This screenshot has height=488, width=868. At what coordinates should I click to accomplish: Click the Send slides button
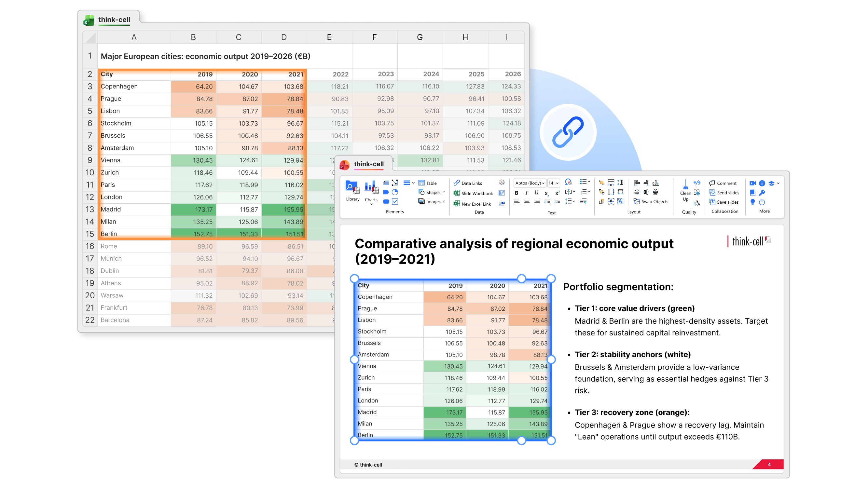(724, 193)
